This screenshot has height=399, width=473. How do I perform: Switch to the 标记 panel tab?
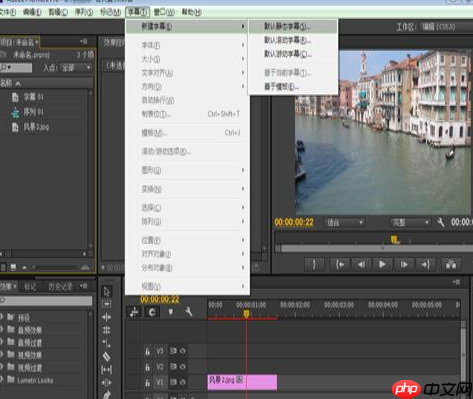(x=30, y=286)
